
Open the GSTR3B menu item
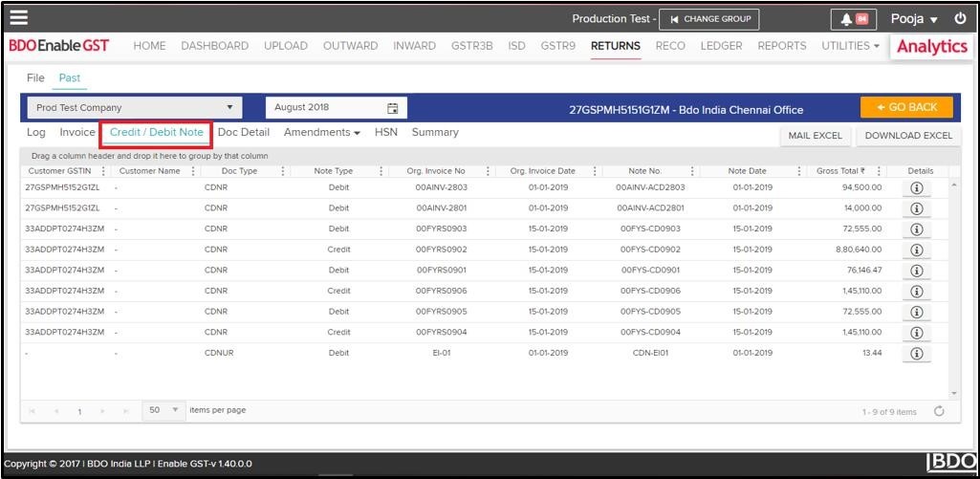tap(469, 46)
